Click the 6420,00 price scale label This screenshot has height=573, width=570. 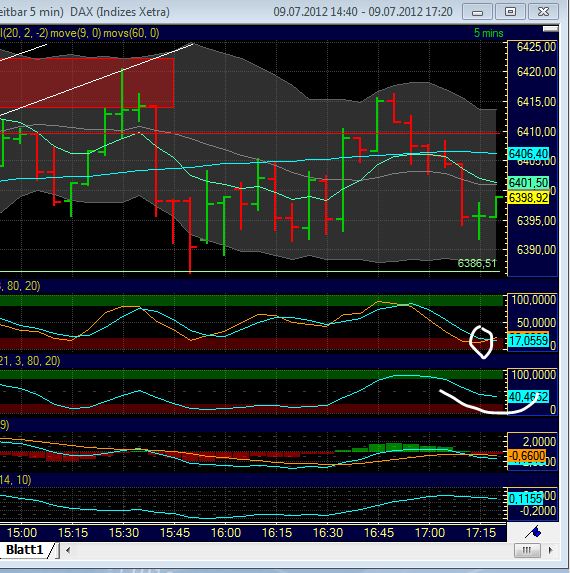[536, 72]
